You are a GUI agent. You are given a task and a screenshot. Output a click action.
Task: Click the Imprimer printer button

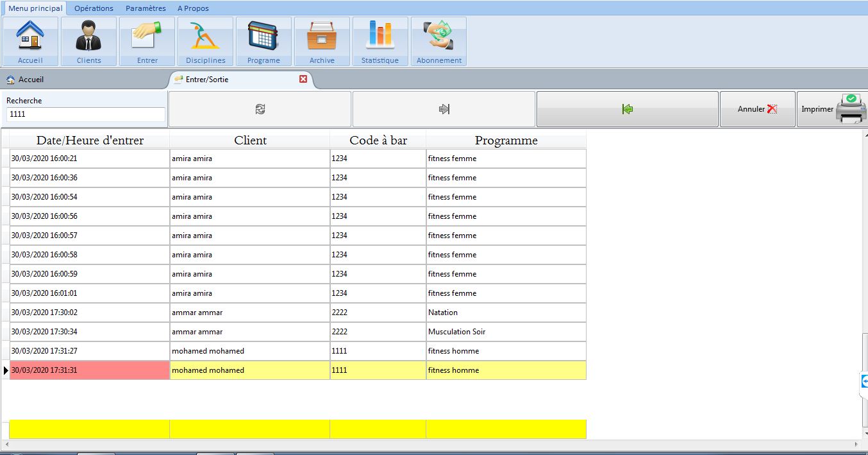[832, 109]
